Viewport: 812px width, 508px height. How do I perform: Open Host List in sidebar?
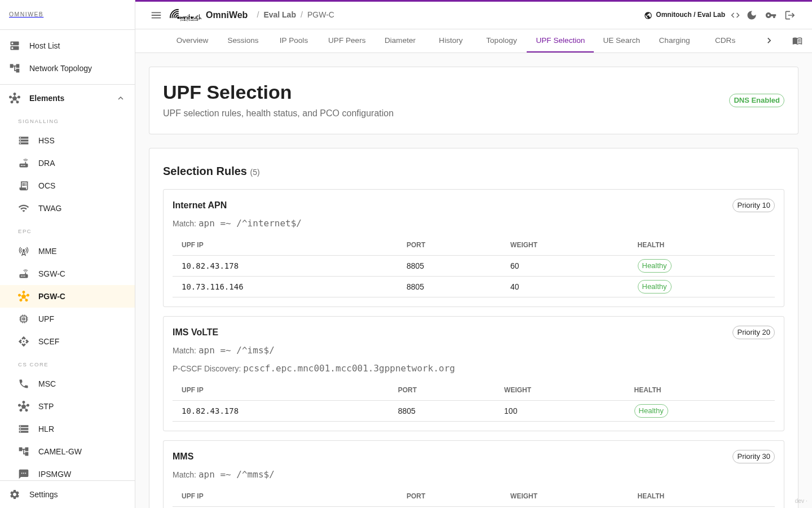coord(68,46)
